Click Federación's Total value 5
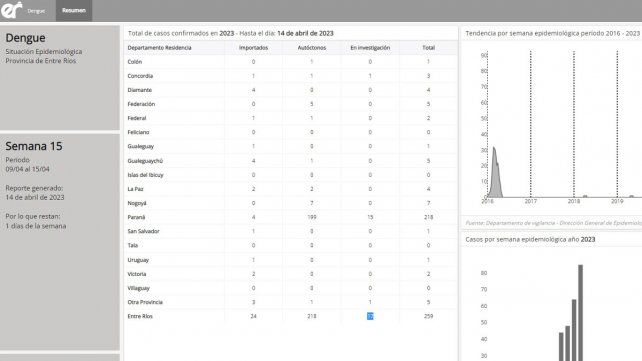 (x=428, y=104)
